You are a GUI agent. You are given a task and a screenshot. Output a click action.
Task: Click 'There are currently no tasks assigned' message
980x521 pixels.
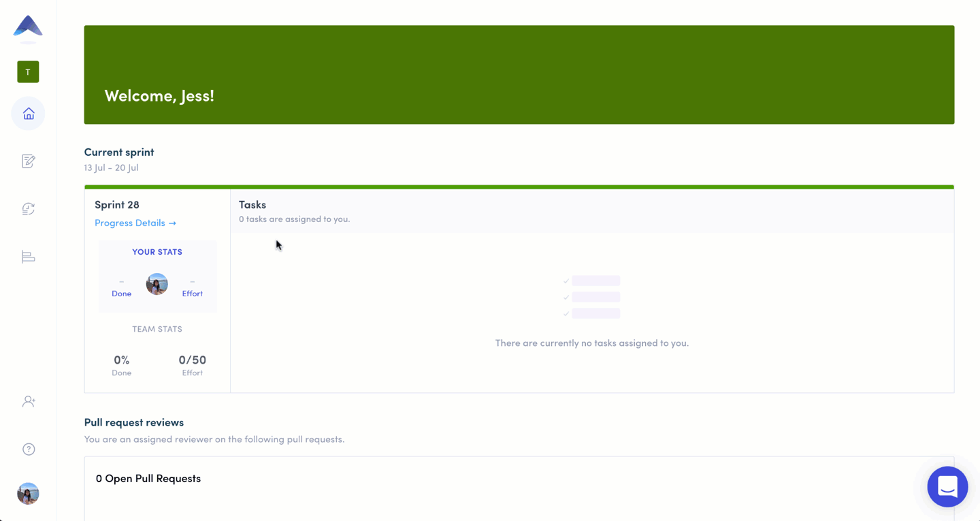[x=592, y=343]
